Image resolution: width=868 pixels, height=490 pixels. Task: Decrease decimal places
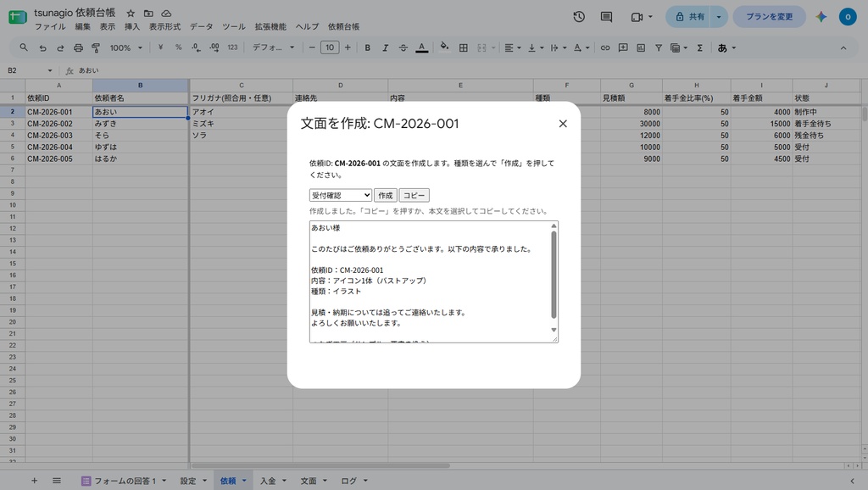[196, 47]
